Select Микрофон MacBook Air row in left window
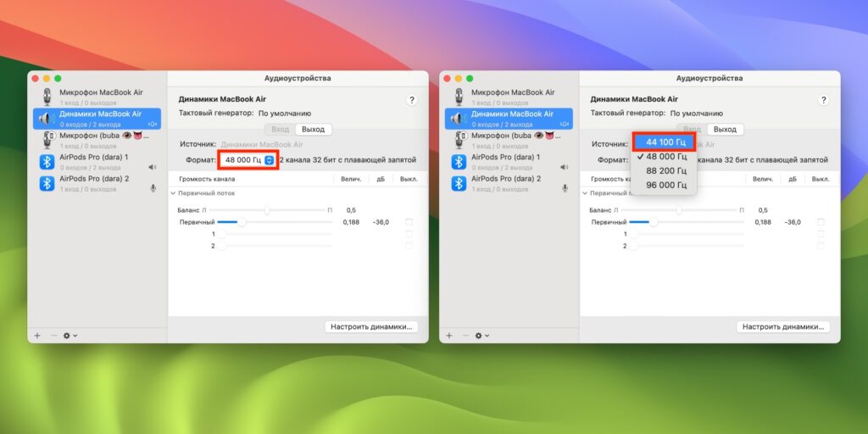 [x=97, y=97]
